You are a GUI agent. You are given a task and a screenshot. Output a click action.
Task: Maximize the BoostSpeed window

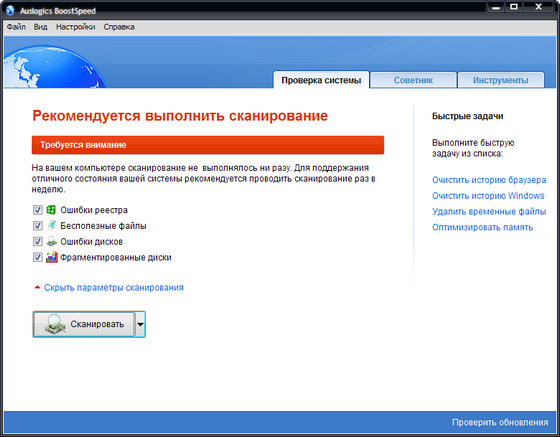[514, 7]
